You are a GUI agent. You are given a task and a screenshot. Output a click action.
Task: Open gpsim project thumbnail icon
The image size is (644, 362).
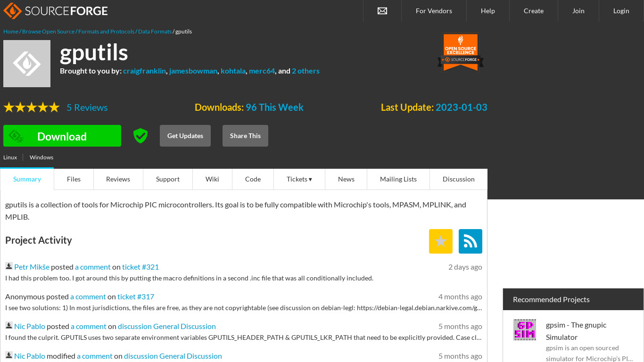click(525, 329)
